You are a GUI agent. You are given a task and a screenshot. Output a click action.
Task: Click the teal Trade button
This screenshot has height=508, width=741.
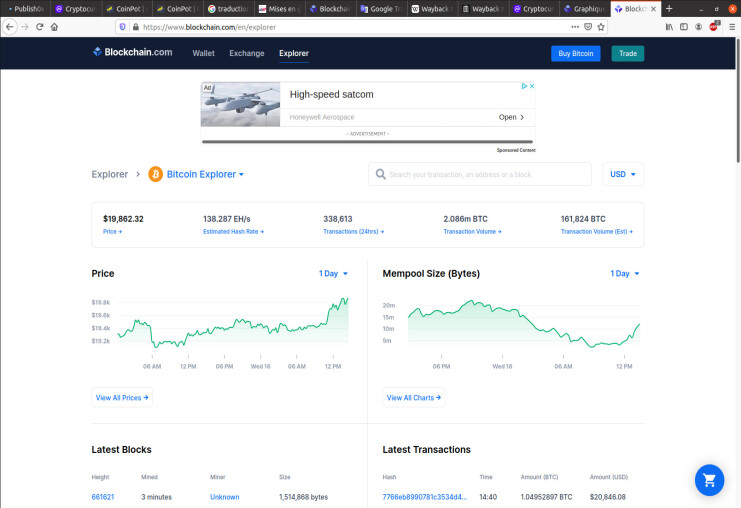tap(628, 53)
